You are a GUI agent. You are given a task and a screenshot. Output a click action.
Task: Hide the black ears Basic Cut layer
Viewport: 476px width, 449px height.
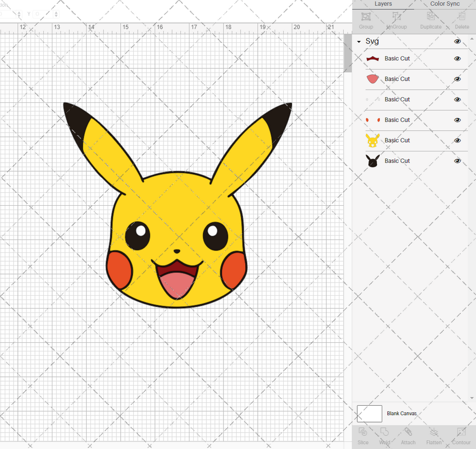pyautogui.click(x=457, y=161)
